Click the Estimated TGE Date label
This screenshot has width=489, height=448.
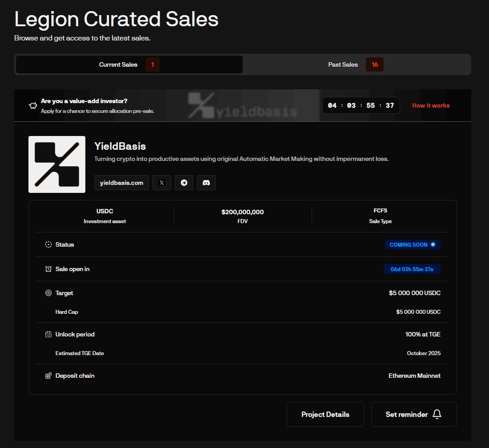(x=80, y=353)
